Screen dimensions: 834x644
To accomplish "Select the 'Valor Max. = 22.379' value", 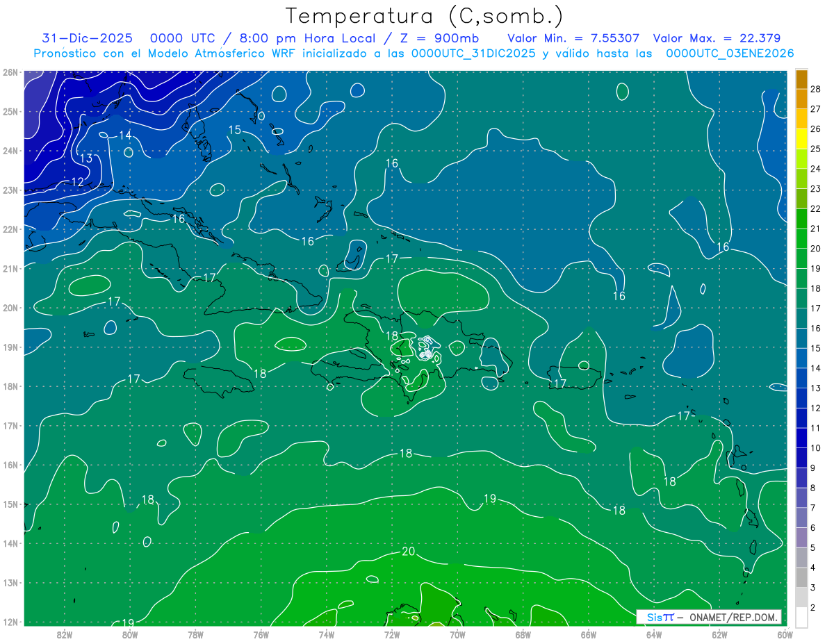I will click(x=717, y=38).
